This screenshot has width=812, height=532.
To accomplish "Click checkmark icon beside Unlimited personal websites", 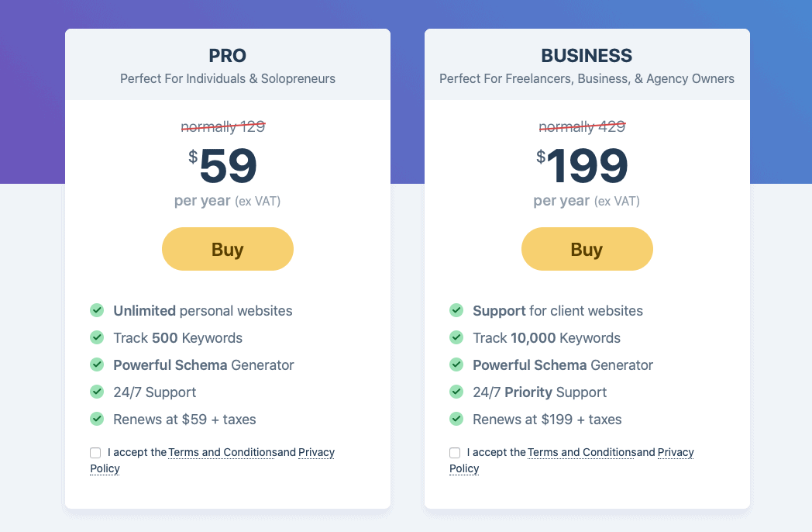I will 97,310.
